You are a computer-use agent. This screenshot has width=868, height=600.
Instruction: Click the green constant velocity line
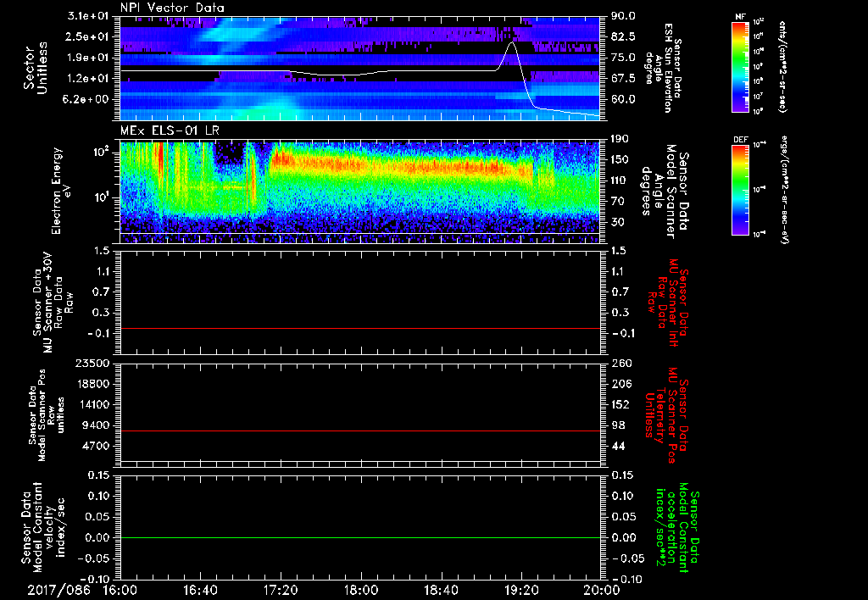click(x=360, y=538)
